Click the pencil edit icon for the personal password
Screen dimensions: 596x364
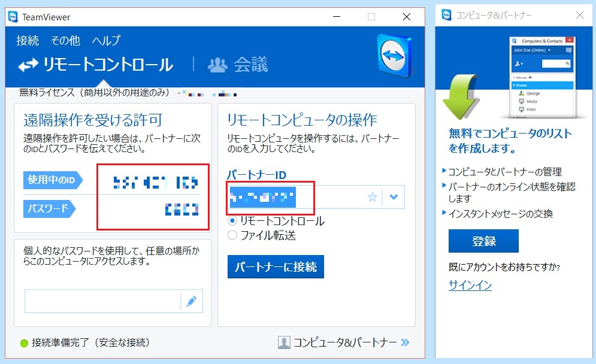[192, 301]
